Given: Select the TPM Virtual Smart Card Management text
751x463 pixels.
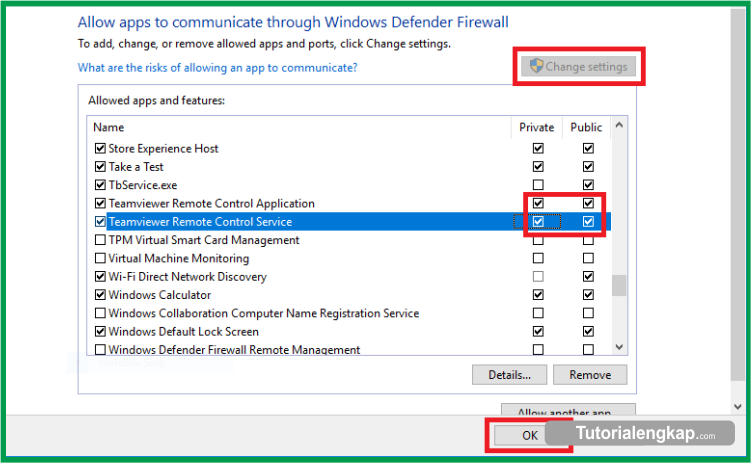Looking at the screenshot, I should pos(204,240).
